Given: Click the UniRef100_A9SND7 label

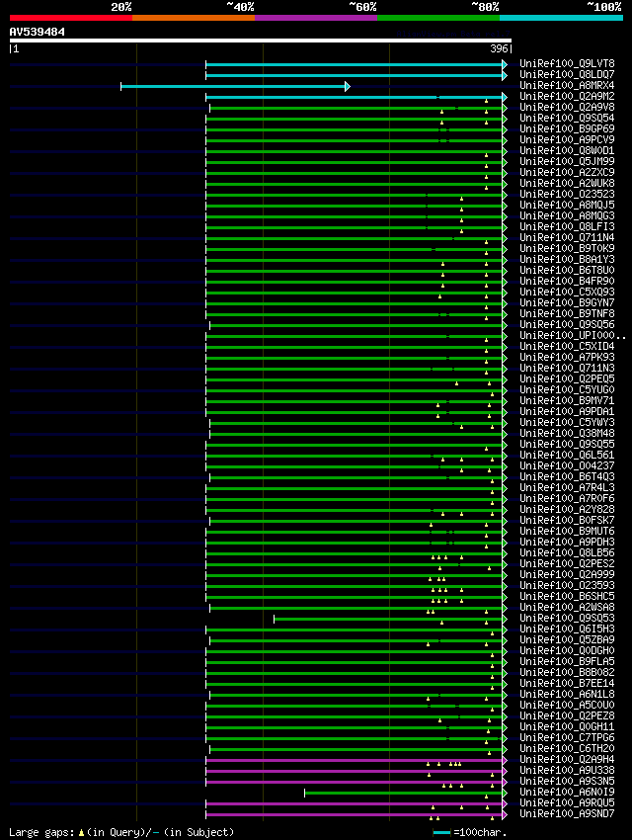Looking at the screenshot, I should pyautogui.click(x=567, y=813).
